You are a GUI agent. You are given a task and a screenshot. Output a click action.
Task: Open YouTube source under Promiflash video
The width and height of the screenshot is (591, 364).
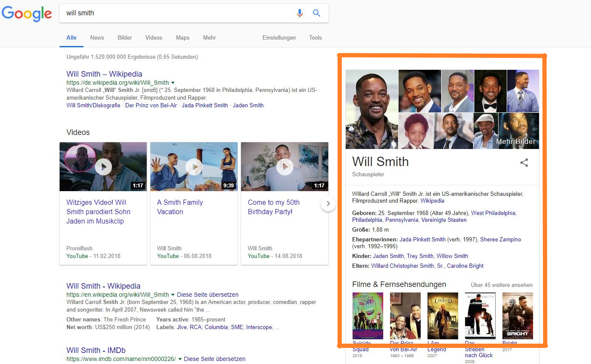click(77, 256)
